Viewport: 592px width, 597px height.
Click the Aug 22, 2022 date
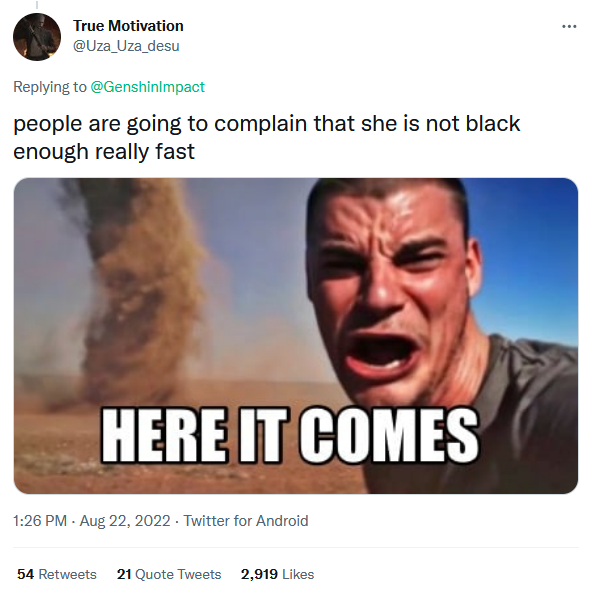125,521
